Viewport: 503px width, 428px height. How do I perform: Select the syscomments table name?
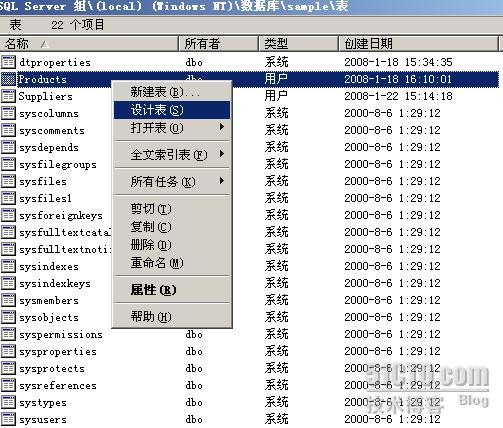(x=52, y=131)
